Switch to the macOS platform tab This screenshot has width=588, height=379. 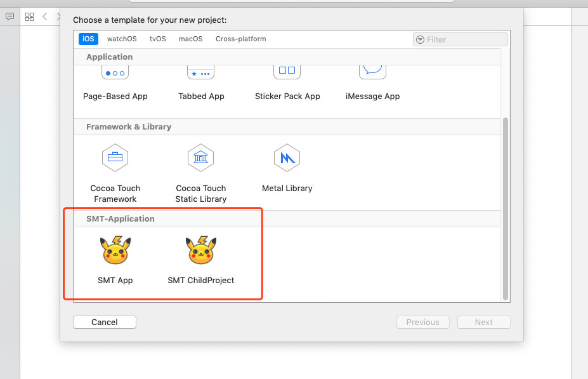tap(190, 39)
